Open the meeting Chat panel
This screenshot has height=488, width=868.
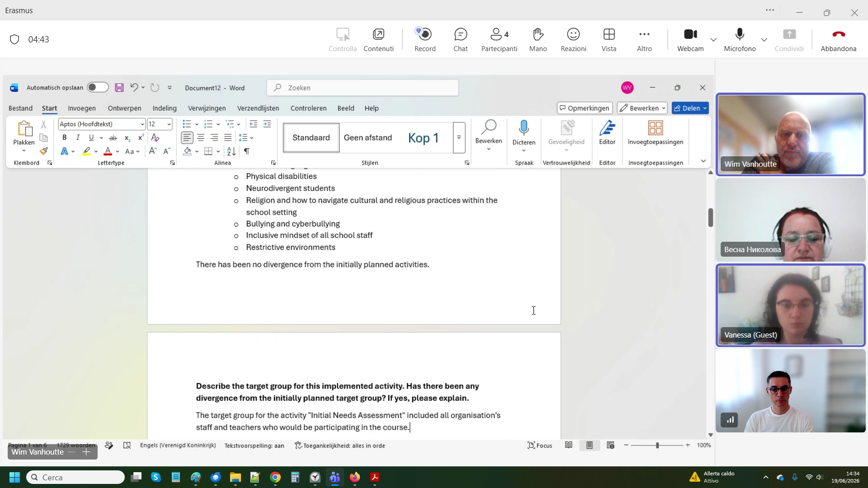coord(460,39)
